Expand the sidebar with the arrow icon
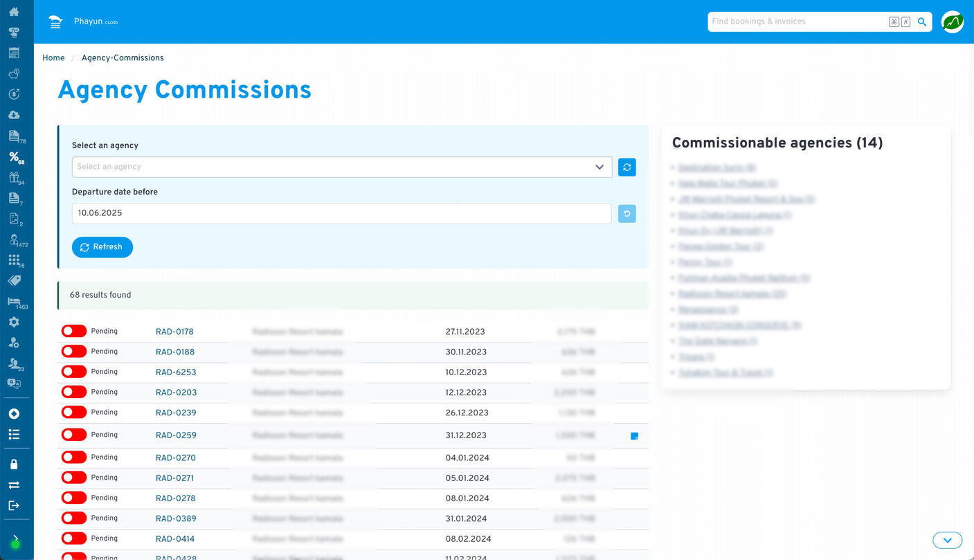 click(x=15, y=538)
